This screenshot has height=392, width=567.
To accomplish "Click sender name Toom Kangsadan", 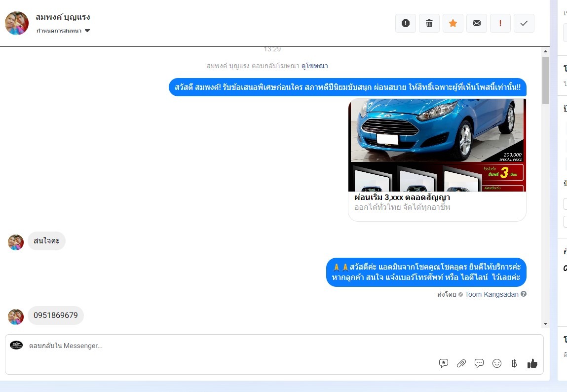I will tap(491, 294).
